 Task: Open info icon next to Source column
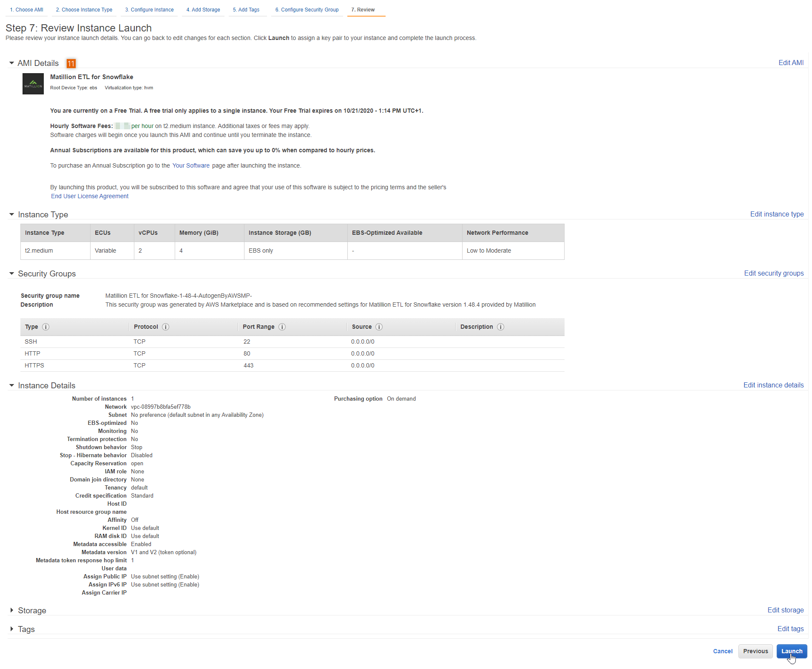(379, 327)
